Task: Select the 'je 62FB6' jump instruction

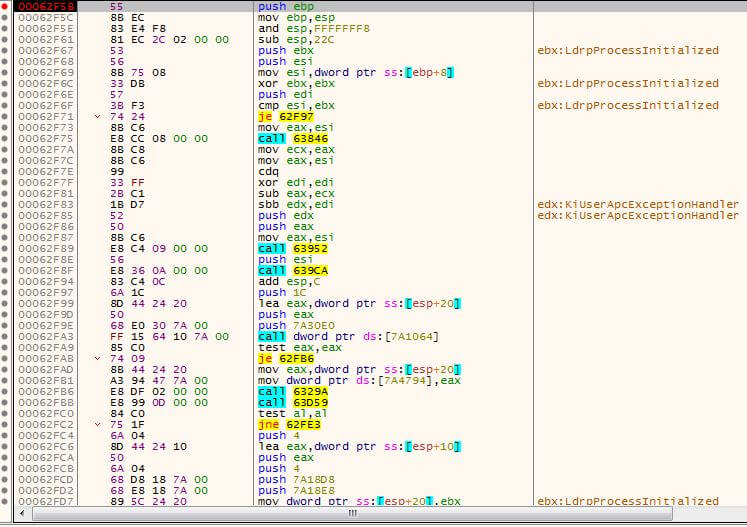Action: point(286,359)
